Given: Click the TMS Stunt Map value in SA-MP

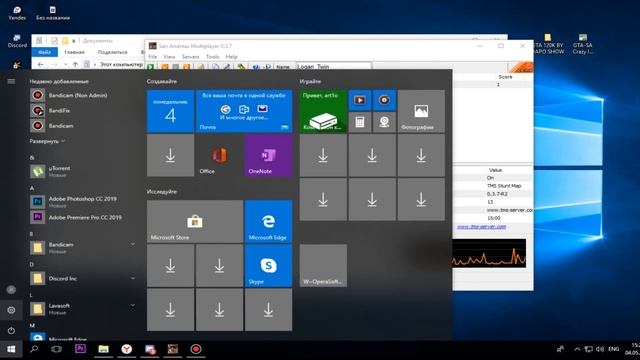Looking at the screenshot, I should pyautogui.click(x=504, y=186).
